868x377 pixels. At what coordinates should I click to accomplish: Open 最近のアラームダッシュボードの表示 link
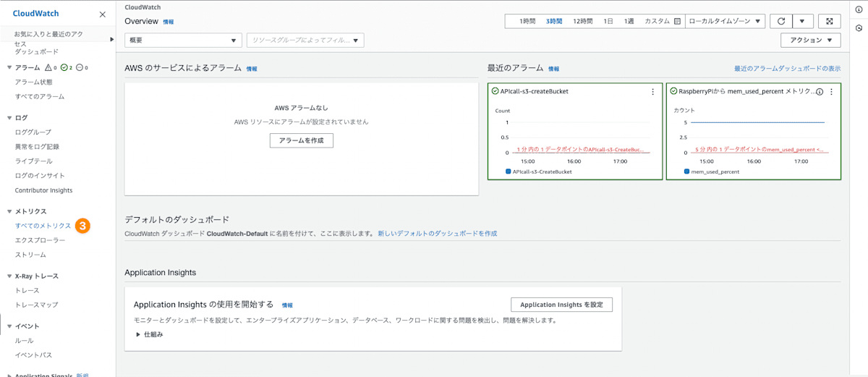[787, 69]
